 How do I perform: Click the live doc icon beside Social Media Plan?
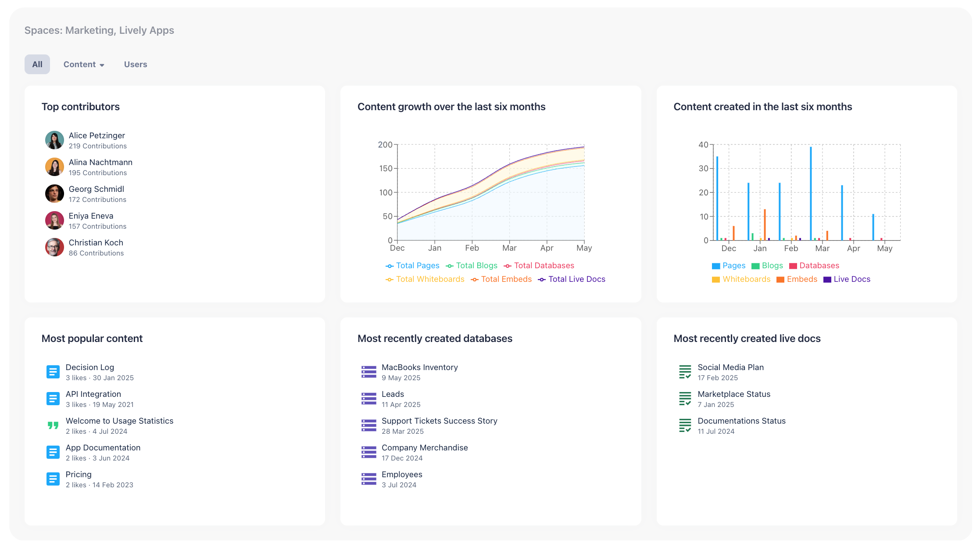pos(685,371)
